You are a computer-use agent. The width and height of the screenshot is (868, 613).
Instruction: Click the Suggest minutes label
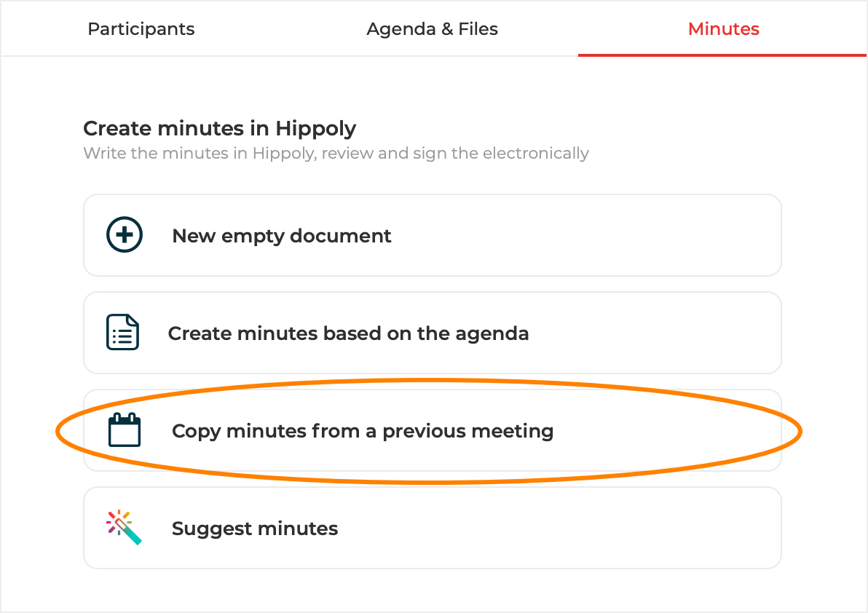pos(255,529)
